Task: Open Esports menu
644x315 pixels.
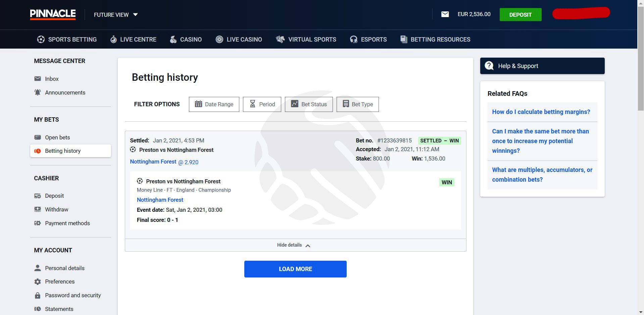Action: [368, 40]
